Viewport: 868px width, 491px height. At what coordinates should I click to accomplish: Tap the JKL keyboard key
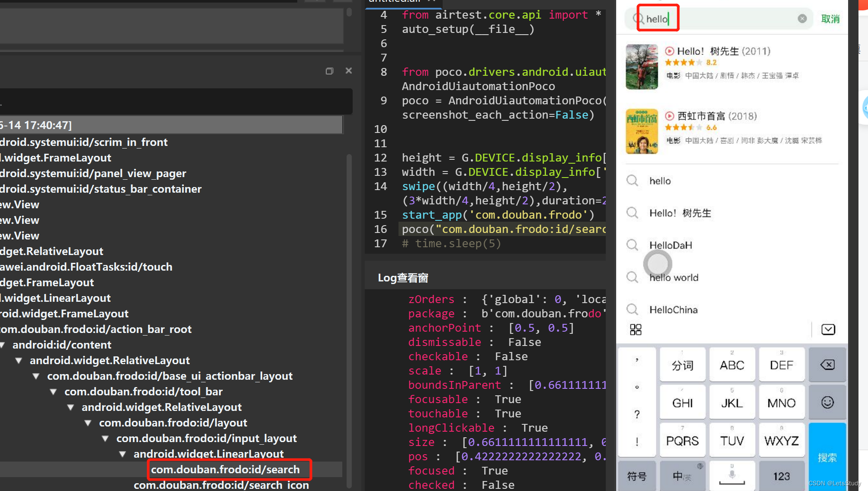[732, 403]
